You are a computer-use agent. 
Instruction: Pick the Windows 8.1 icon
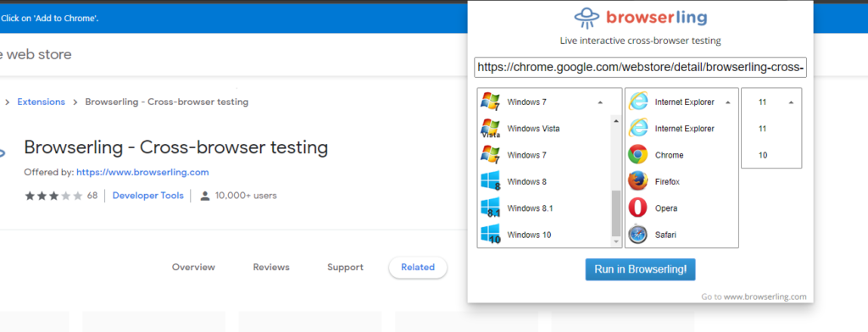pyautogui.click(x=491, y=208)
